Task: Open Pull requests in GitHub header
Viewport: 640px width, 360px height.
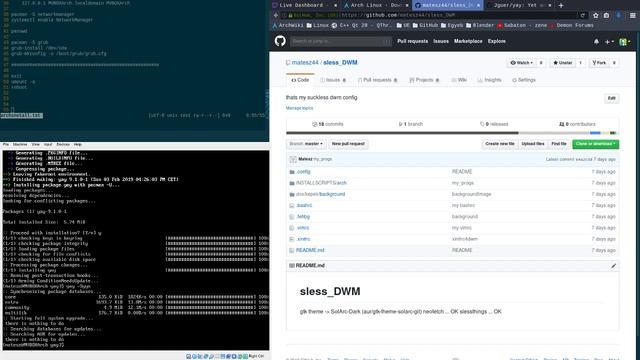Action: click(413, 41)
